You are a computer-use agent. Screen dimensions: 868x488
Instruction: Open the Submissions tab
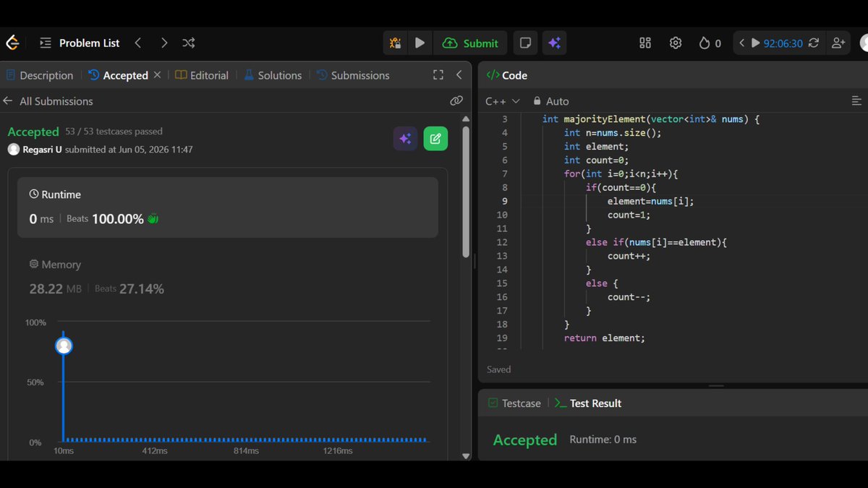click(353, 75)
